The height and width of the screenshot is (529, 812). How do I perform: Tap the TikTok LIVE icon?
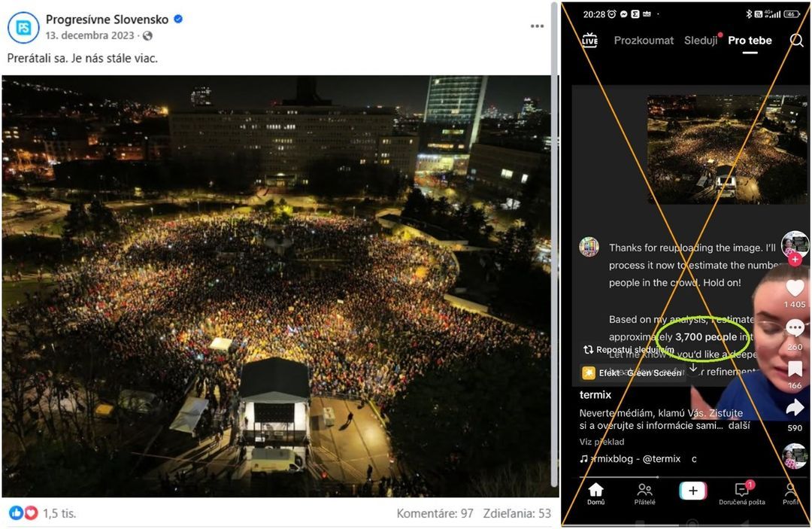click(x=590, y=41)
